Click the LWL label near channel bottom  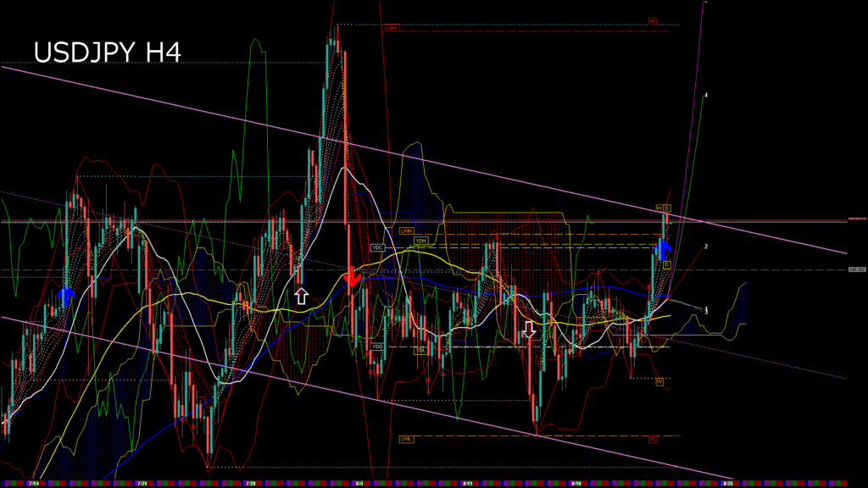pos(406,439)
